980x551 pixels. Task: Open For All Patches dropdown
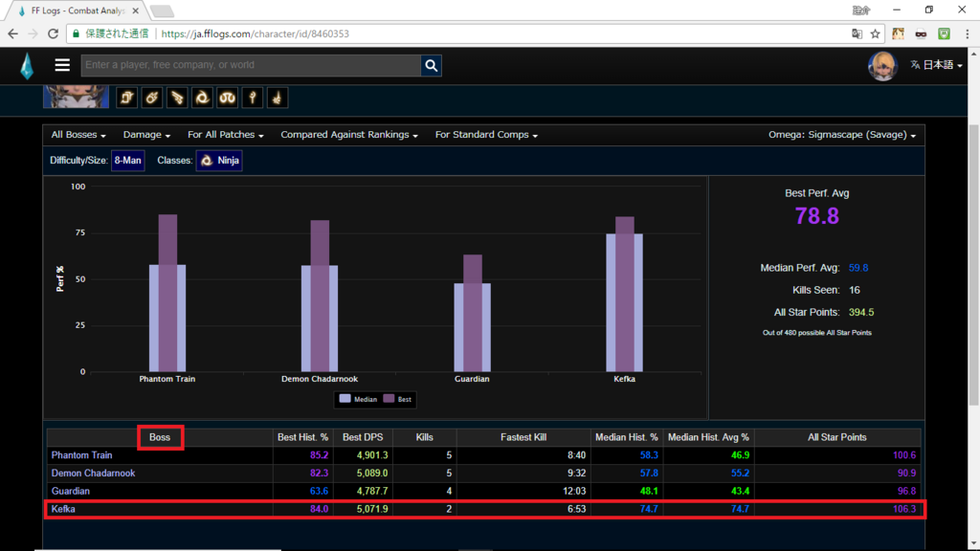click(226, 134)
